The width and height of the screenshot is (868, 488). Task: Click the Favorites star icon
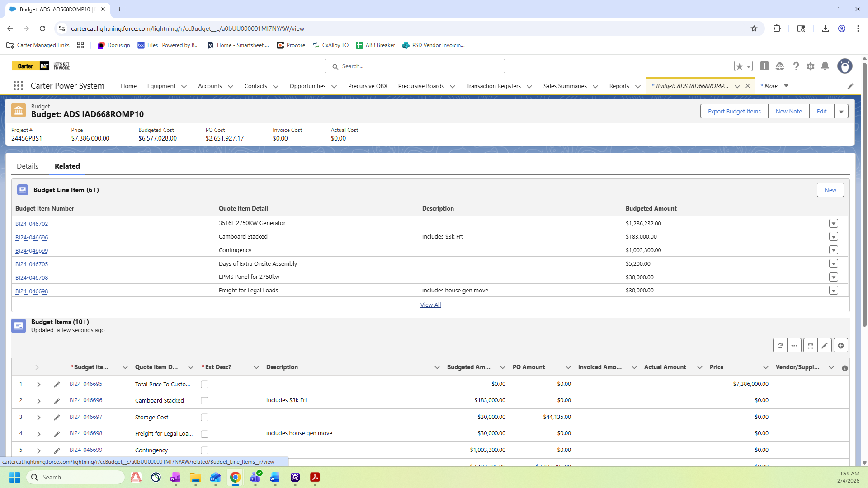click(x=740, y=66)
